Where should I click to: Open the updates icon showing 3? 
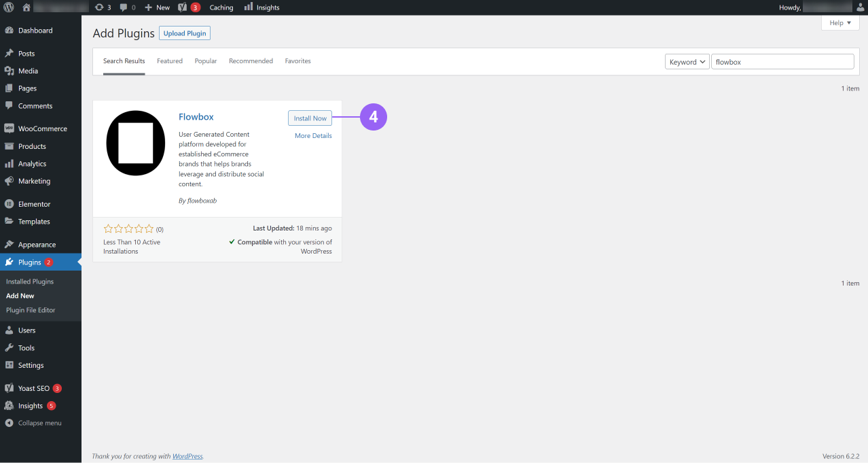103,7
